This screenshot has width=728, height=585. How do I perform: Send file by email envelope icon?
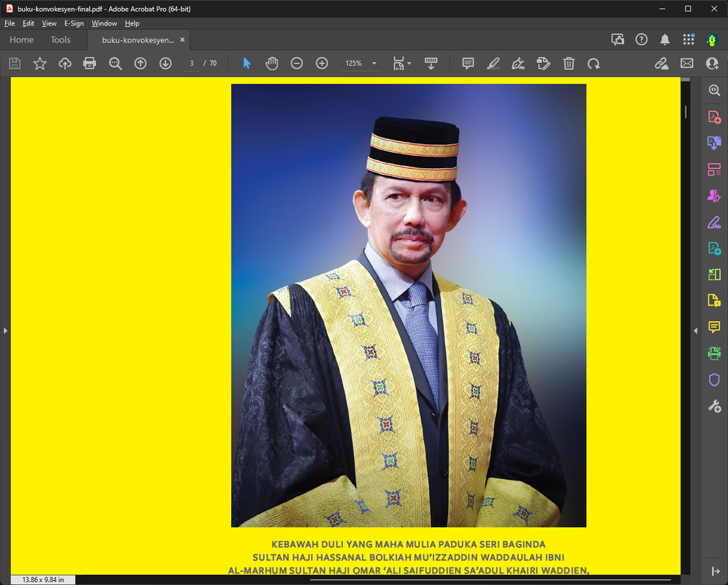click(x=687, y=63)
